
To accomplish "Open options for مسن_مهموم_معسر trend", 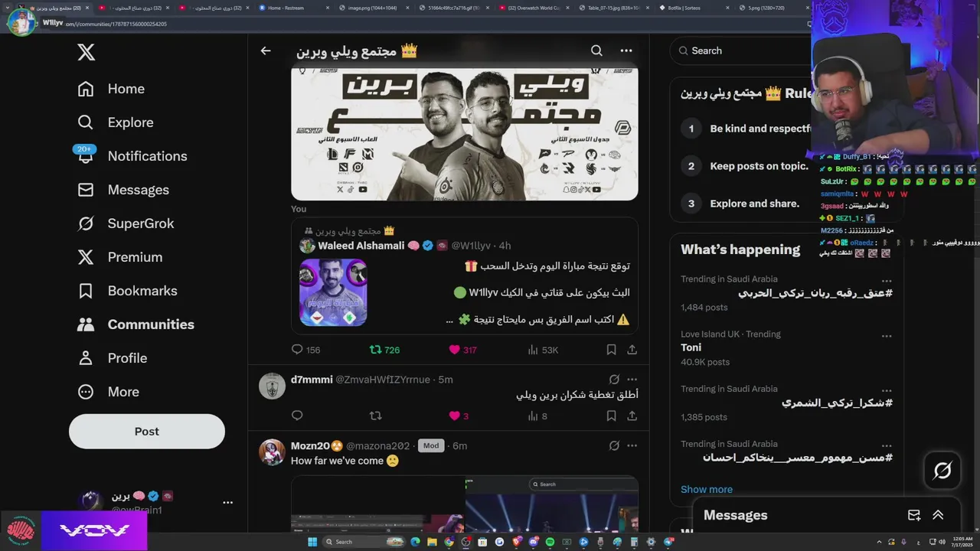I will pyautogui.click(x=887, y=445).
